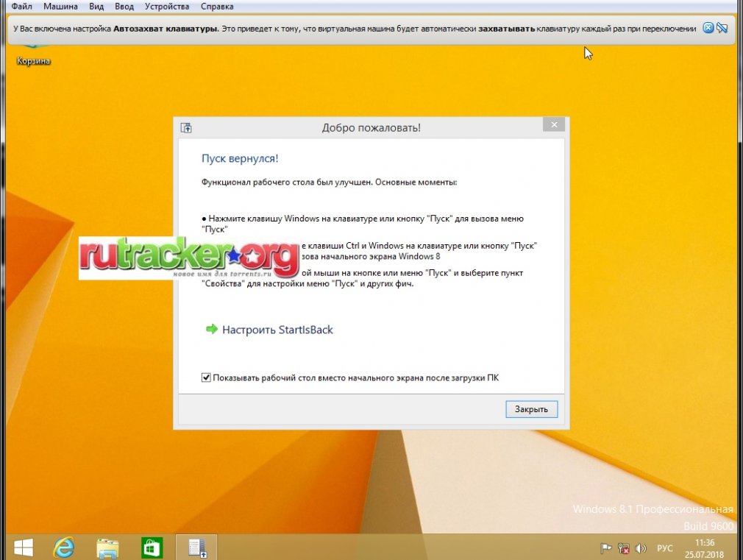The image size is (743, 560).
Task: Open the Ввод menu
Action: pyautogui.click(x=124, y=7)
